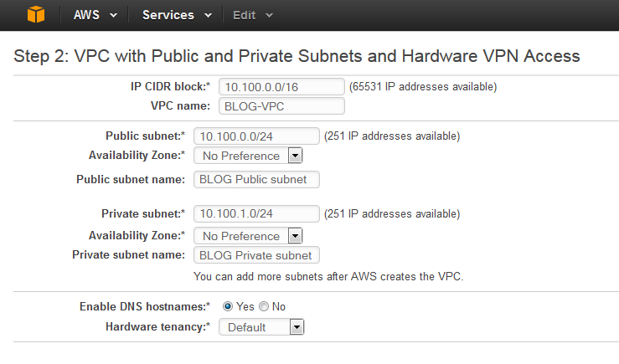Click the chevron next to Services
This screenshot has height=364, width=619.
[x=208, y=15]
